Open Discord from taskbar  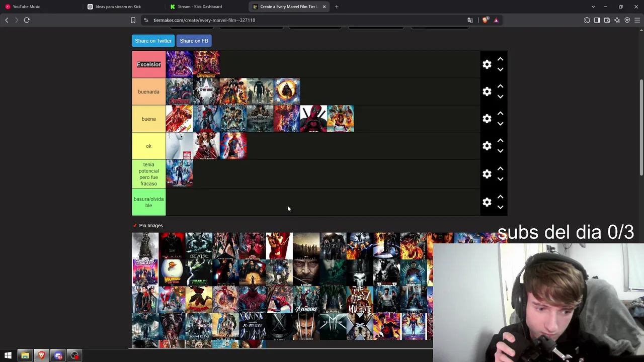[58, 355]
